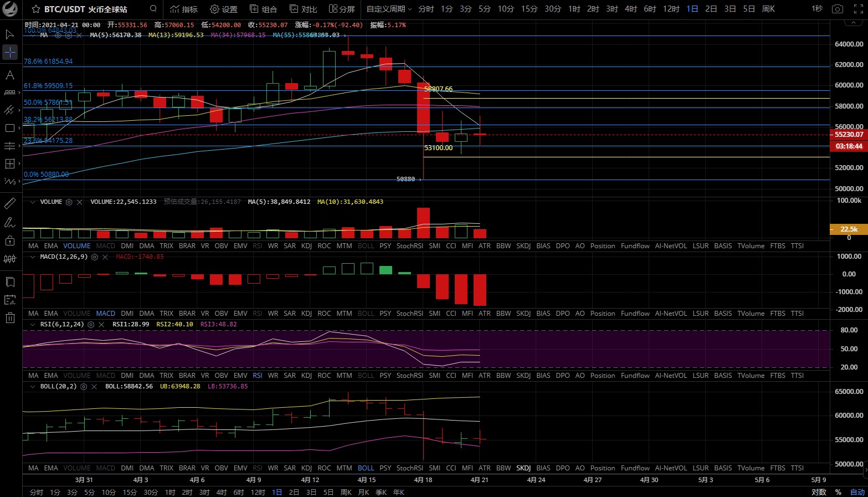868x497 pixels.
Task: Toggle 对数 logarithmic scale
Action: pyautogui.click(x=819, y=492)
